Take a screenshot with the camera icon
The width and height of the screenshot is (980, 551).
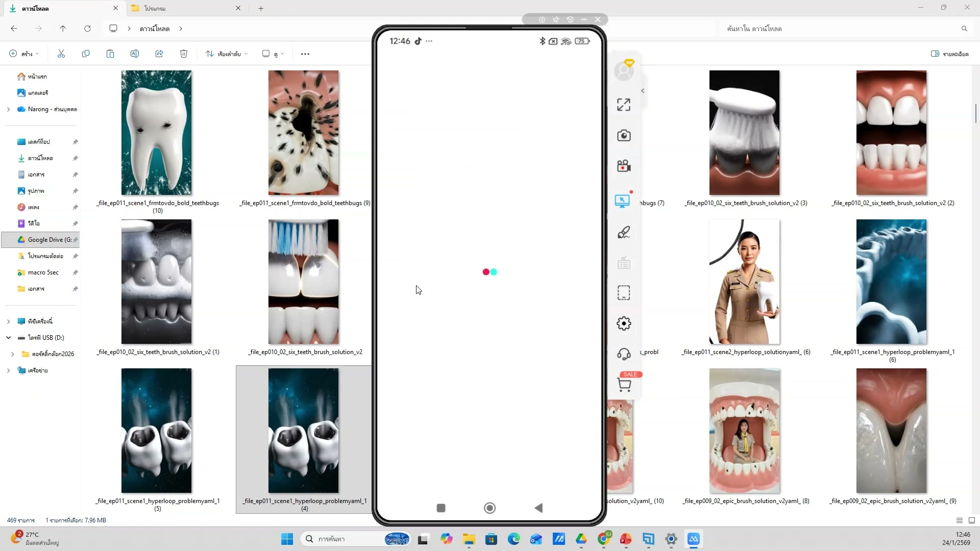pyautogui.click(x=624, y=135)
